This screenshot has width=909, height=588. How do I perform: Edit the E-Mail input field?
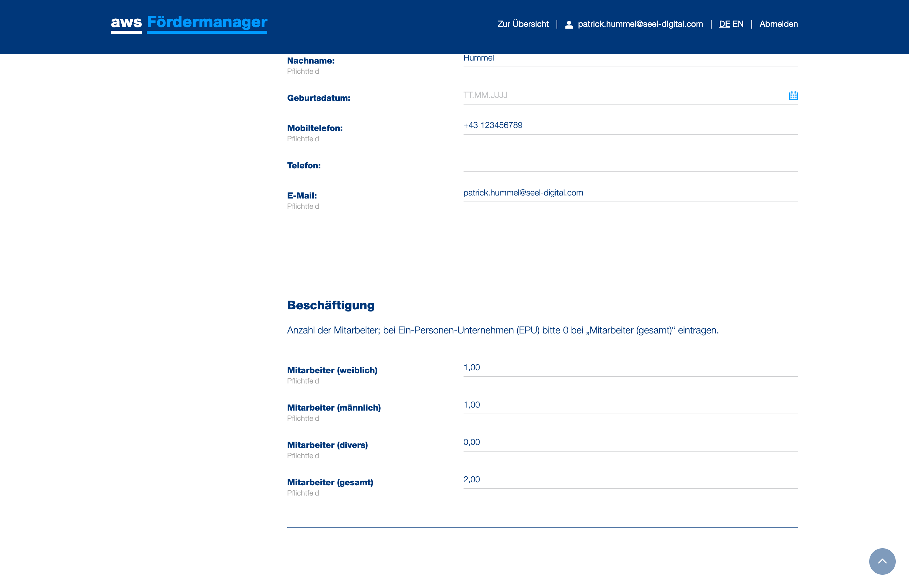tap(631, 193)
